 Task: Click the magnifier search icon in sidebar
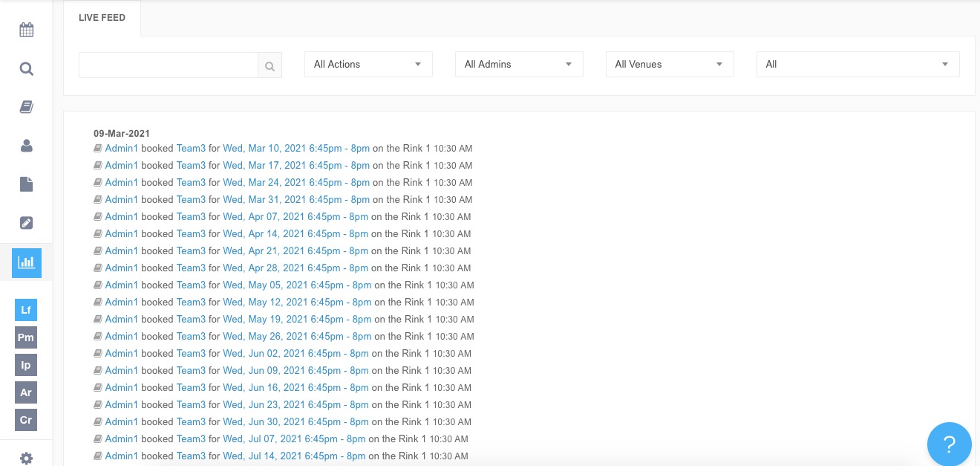point(27,69)
